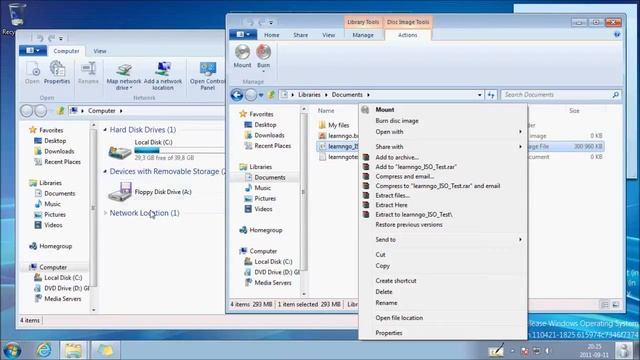Click the Extract Here archive icon
Image resolution: width=640 pixels, height=360 pixels.
pos(366,205)
